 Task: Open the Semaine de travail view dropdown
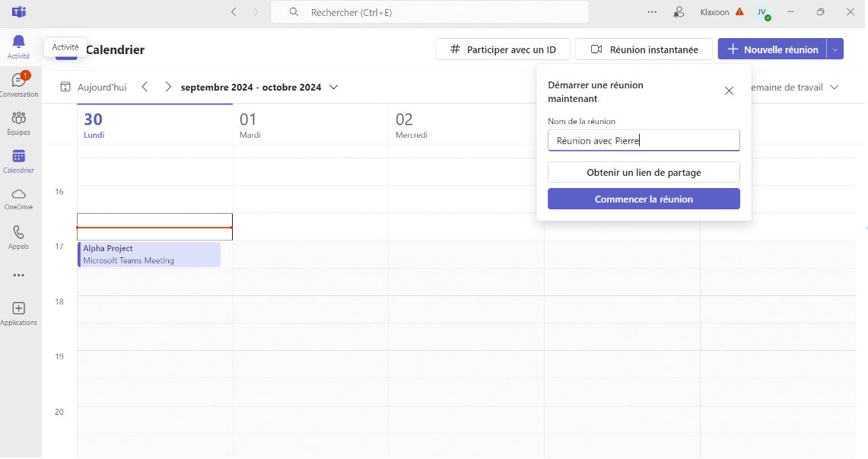[x=795, y=87]
